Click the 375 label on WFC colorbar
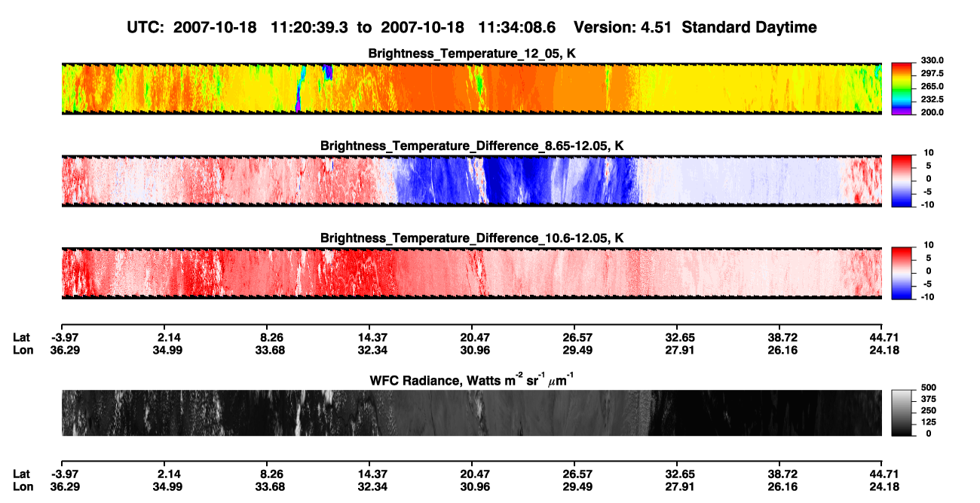Image resolution: width=980 pixels, height=503 pixels. pos(929,399)
